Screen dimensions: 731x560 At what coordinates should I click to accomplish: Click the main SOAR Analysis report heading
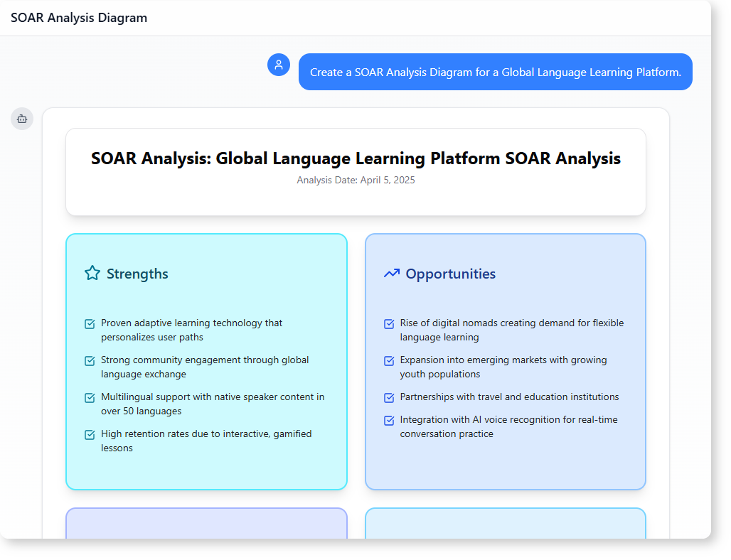(356, 158)
